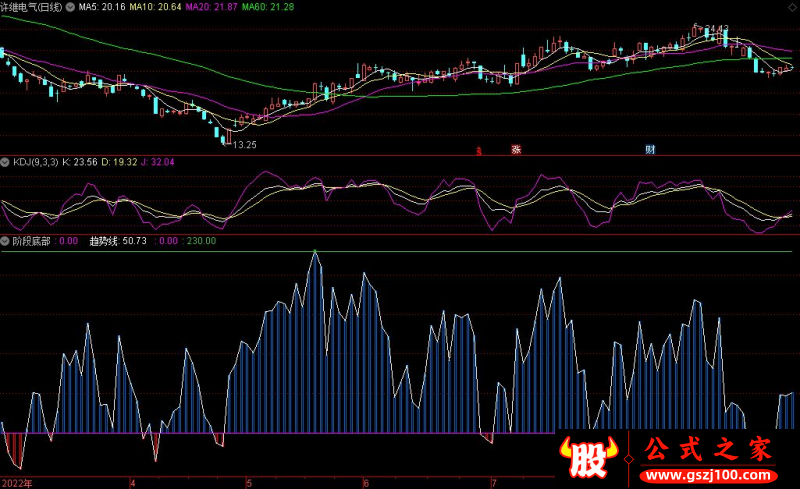Select the MA60: 21.28 green label

[x=268, y=7]
